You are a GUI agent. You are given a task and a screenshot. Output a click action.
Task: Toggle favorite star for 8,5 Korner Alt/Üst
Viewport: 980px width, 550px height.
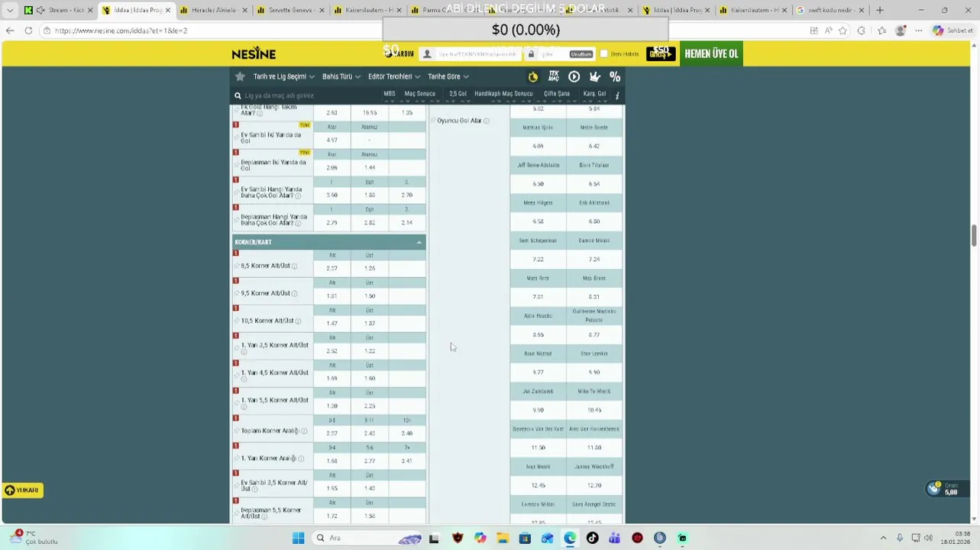pos(237,266)
